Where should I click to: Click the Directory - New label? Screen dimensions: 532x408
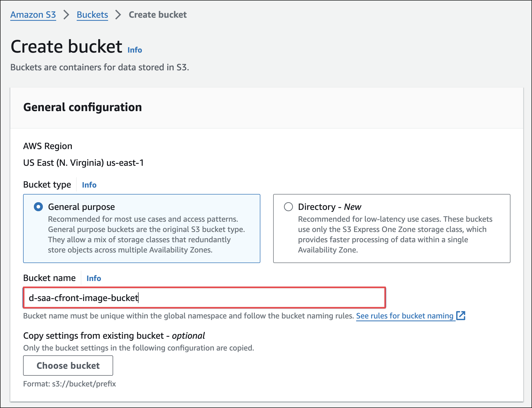[329, 207]
